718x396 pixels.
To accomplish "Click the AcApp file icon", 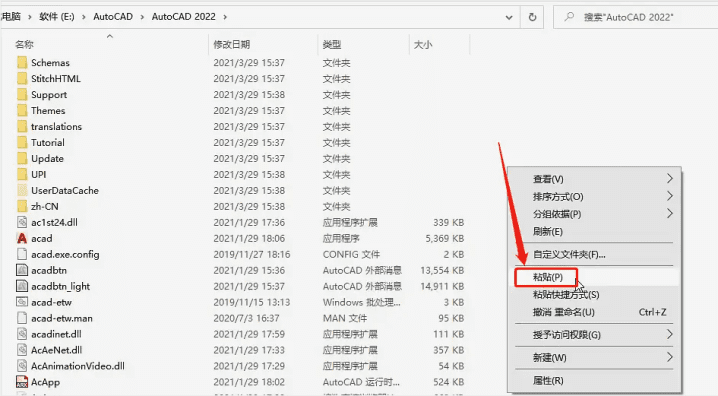I will tap(22, 382).
